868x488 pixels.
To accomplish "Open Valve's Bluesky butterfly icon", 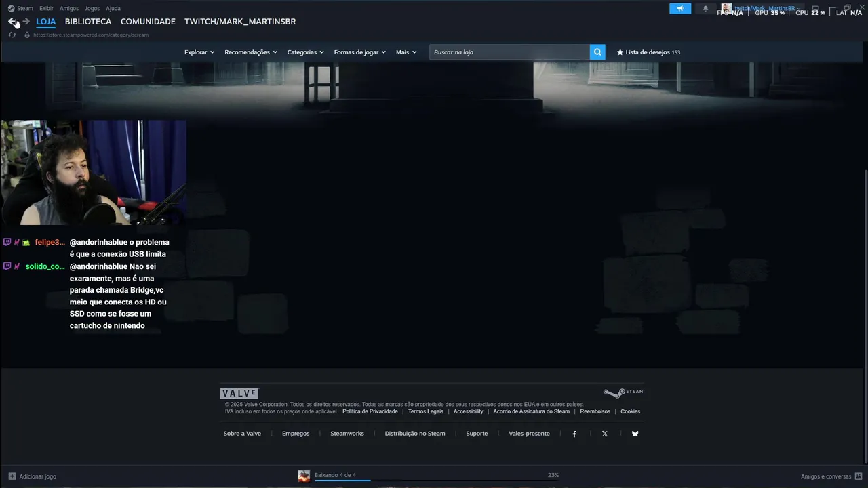I will point(635,434).
